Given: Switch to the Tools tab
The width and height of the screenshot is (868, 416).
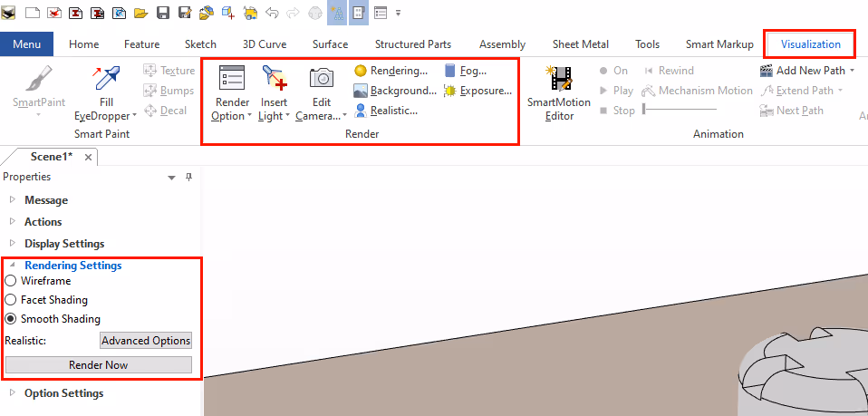Looking at the screenshot, I should pos(647,44).
